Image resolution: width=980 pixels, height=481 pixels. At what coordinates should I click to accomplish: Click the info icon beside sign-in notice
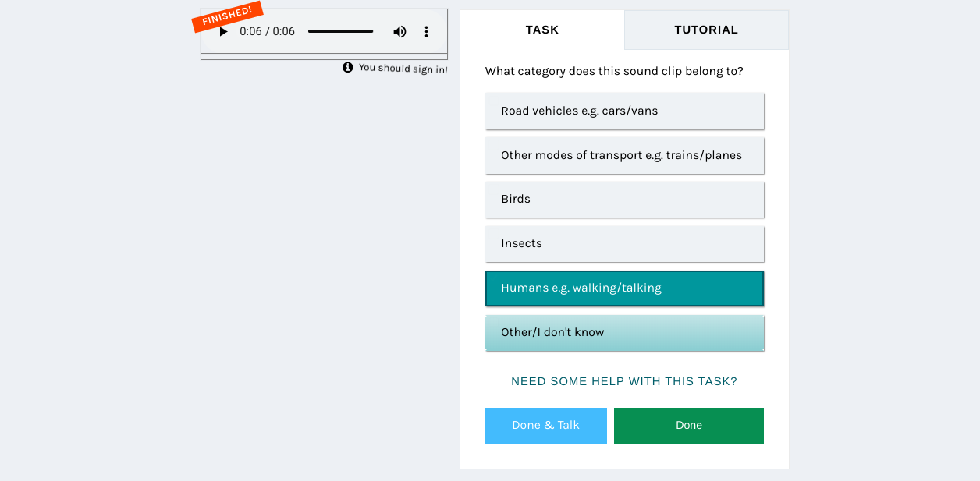coord(348,68)
